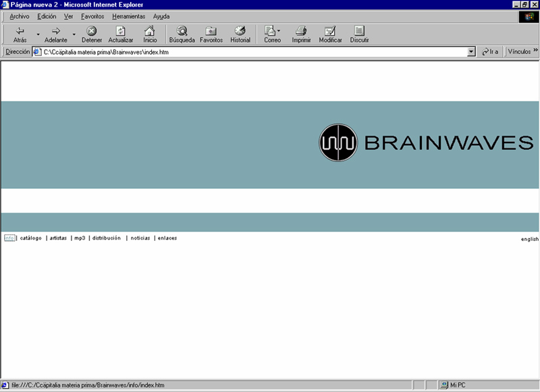Follow the distribución link
540x392 pixels.
click(x=107, y=237)
